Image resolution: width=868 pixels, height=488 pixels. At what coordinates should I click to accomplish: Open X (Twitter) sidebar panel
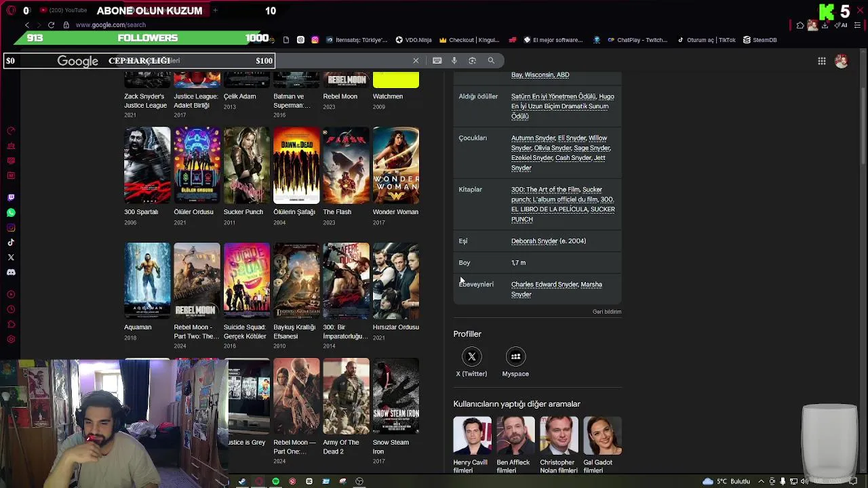click(11, 258)
